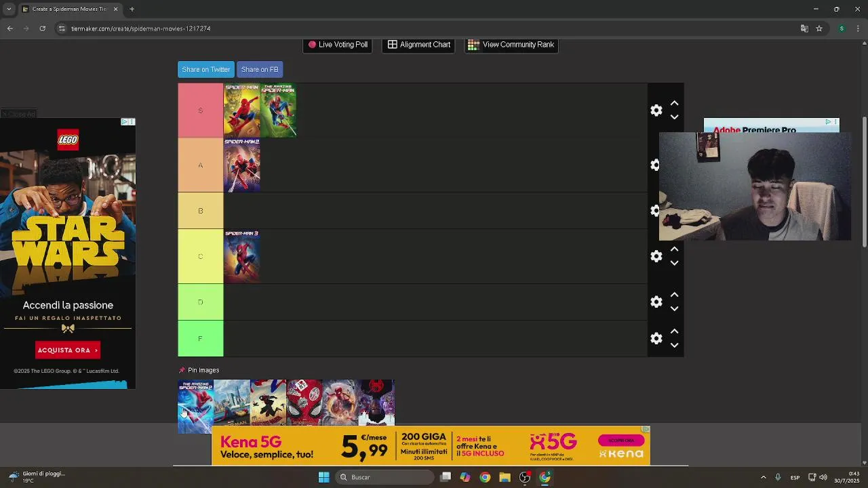Bookmark this page with star icon

point(819,28)
